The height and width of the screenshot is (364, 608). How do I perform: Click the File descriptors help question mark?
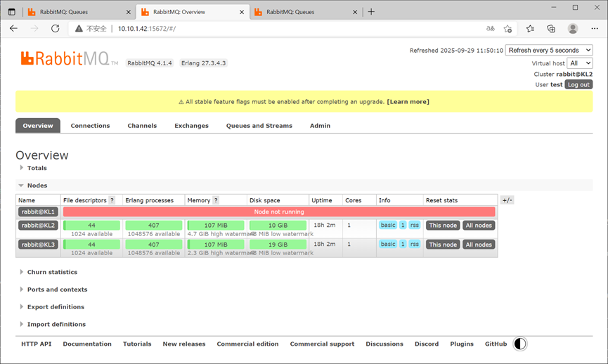pyautogui.click(x=112, y=200)
